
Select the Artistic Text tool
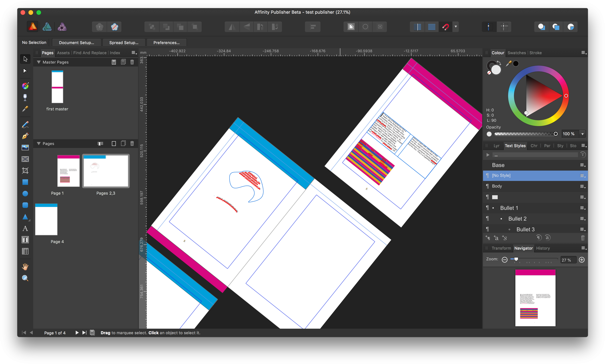(25, 228)
